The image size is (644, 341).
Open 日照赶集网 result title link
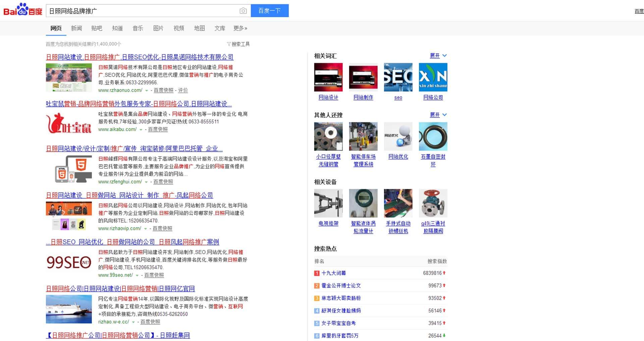tap(118, 335)
